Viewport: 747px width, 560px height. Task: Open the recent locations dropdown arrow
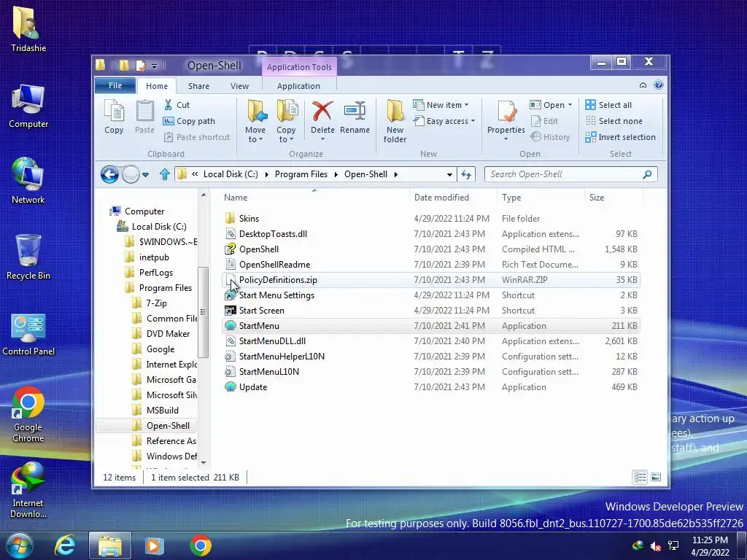[146, 175]
